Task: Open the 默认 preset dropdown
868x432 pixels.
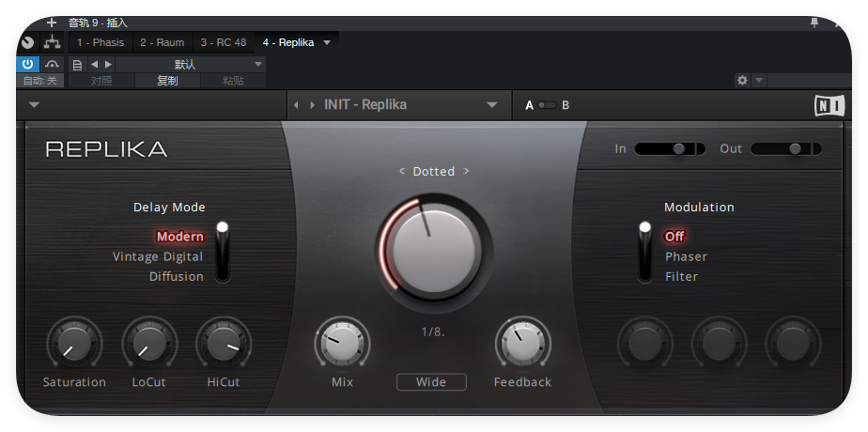Action: pos(191,65)
